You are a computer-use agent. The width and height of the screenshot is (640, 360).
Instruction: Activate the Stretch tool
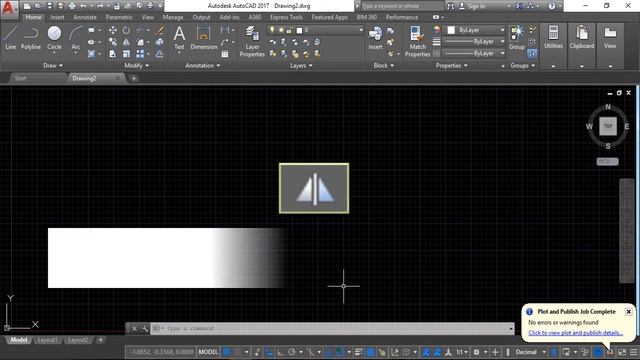click(x=113, y=54)
